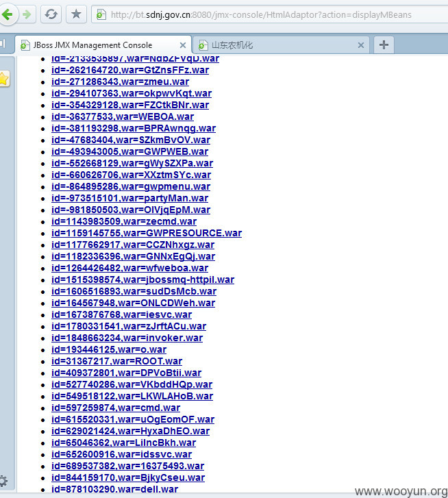Screen dimensions: 448x498
Task: Open link war=uOgEomOF.war
Action: (x=133, y=419)
